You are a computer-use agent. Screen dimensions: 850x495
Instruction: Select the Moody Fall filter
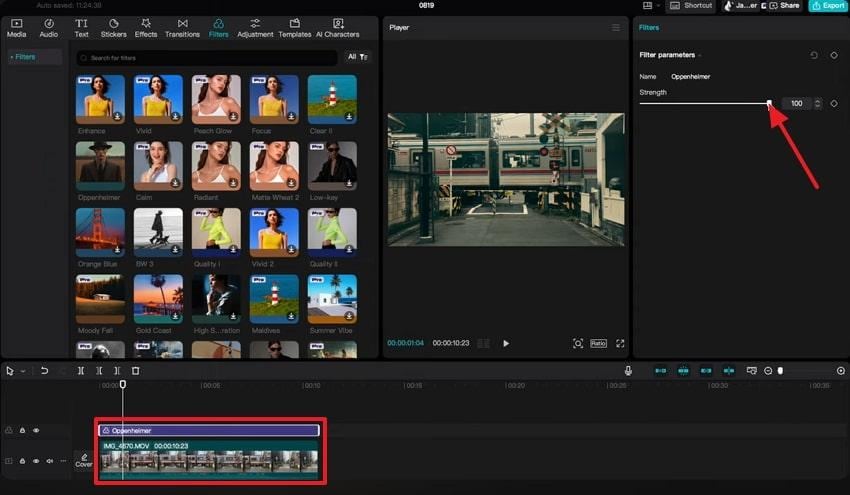click(100, 299)
